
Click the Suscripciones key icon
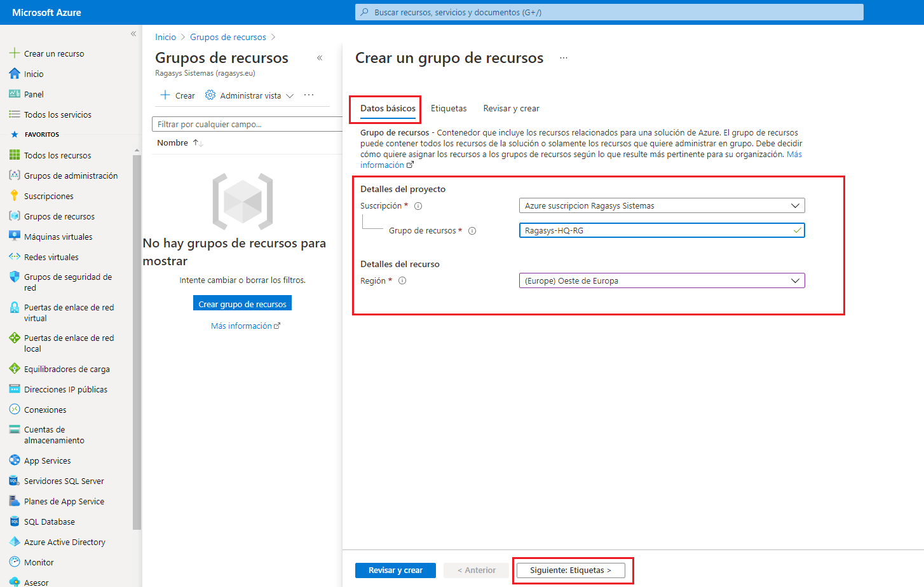coord(15,195)
